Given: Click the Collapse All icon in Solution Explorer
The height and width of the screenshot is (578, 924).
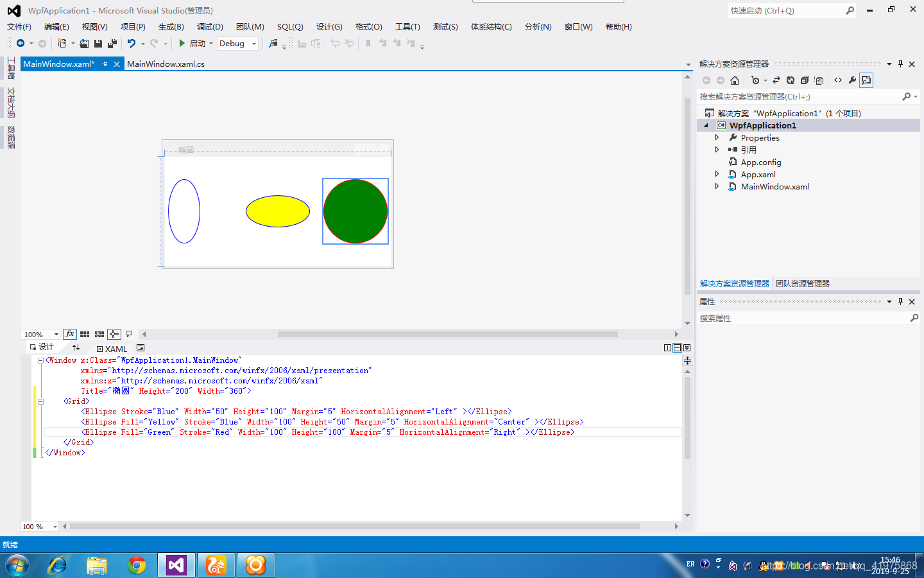Looking at the screenshot, I should pos(805,80).
